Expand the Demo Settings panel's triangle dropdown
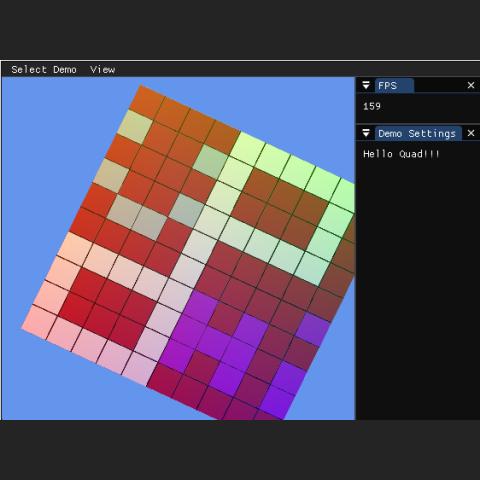 (366, 133)
